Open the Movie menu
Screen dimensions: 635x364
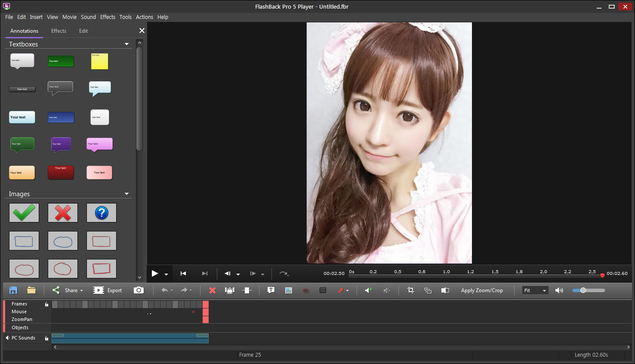pos(69,17)
